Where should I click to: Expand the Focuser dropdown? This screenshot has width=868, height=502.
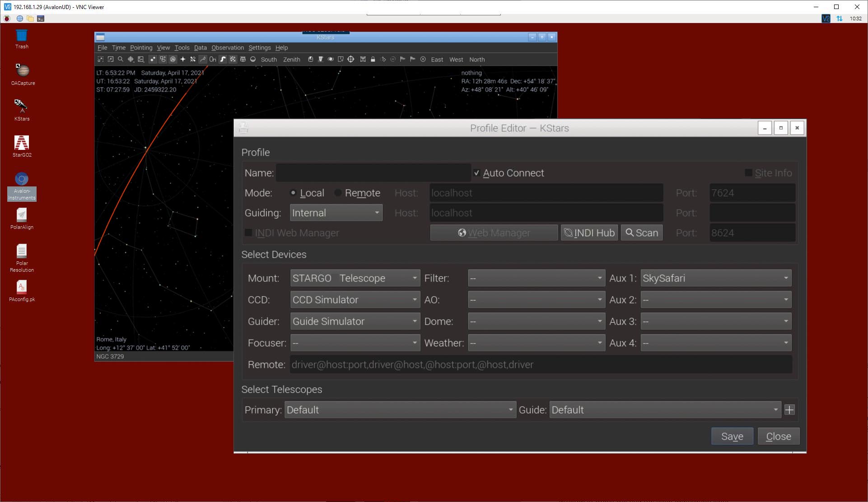click(x=355, y=343)
